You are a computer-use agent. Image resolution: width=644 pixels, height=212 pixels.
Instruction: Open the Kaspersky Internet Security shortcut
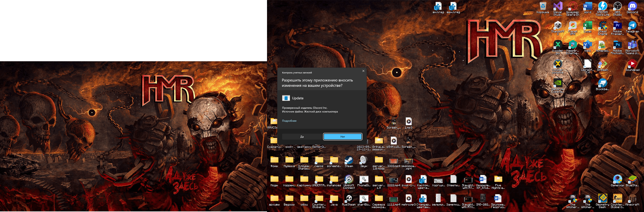tap(573, 47)
